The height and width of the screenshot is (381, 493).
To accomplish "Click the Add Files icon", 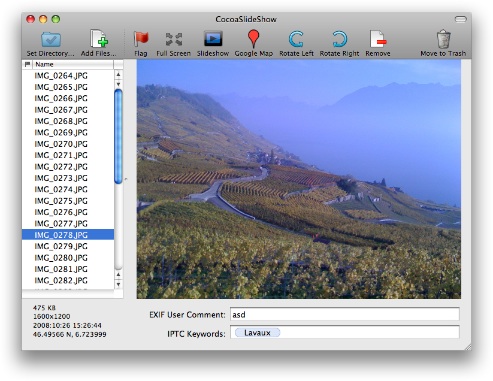I will click(99, 40).
